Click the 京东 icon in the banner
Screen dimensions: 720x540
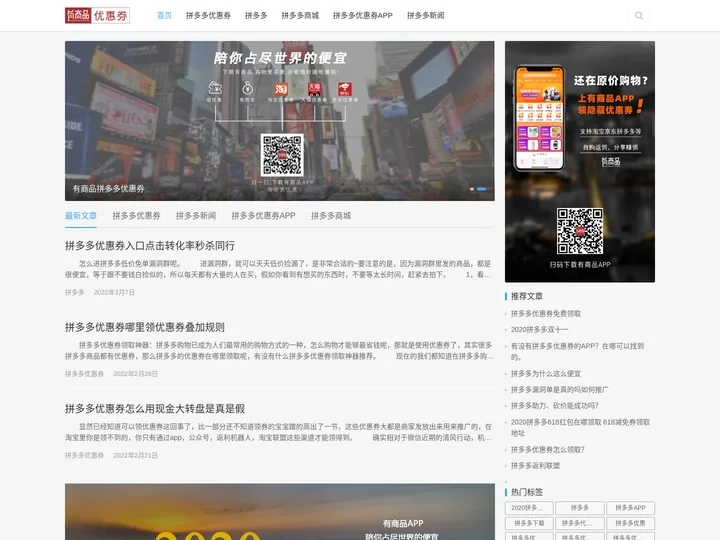coord(345,89)
